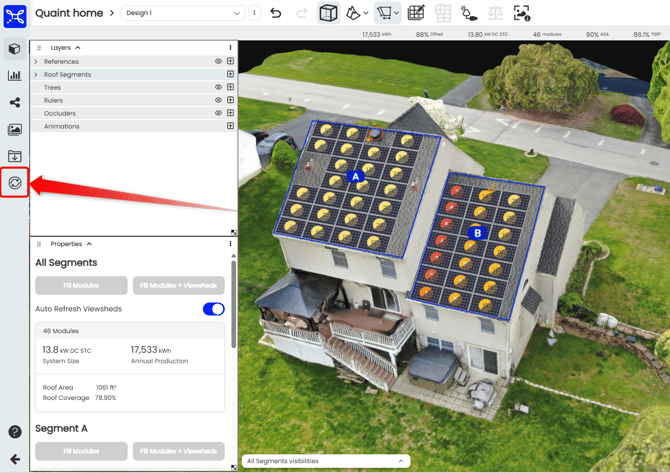The height and width of the screenshot is (473, 670).
Task: Click the import folder sidebar icon
Action: click(x=15, y=156)
